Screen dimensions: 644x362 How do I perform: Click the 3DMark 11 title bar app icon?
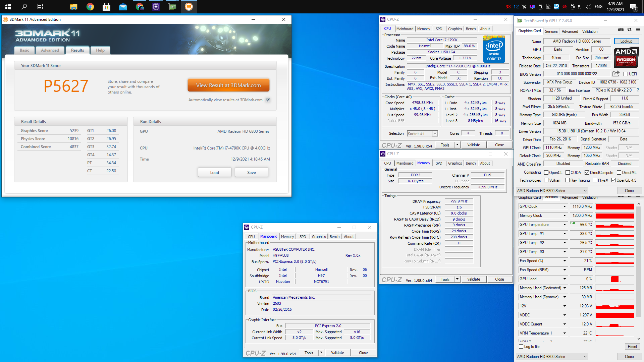click(x=5, y=19)
